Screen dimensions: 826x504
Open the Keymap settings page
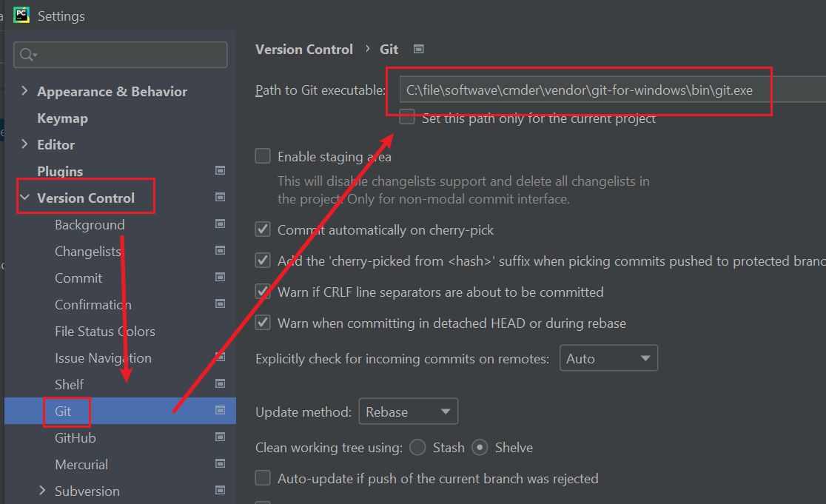pos(63,118)
